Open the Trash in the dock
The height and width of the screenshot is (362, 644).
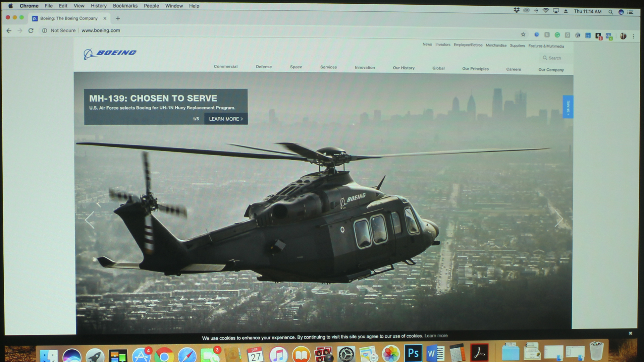[x=596, y=351]
